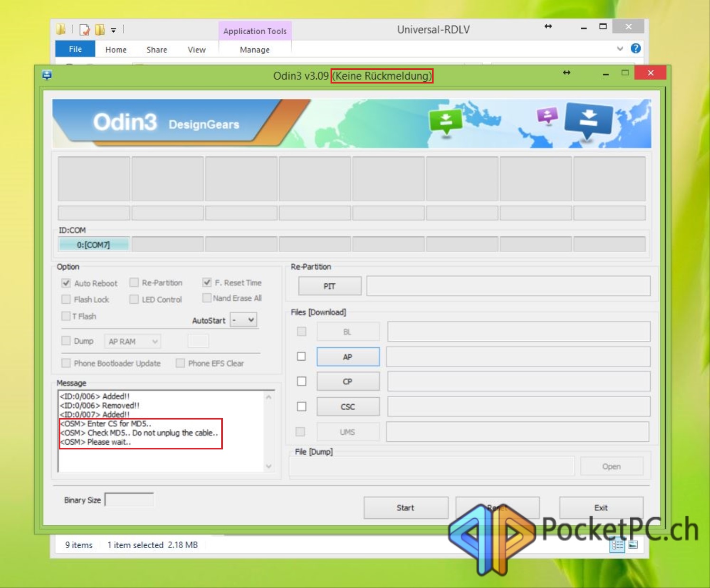Enable the Flash Lock checkbox
This screenshot has height=588, width=710.
coord(66,299)
